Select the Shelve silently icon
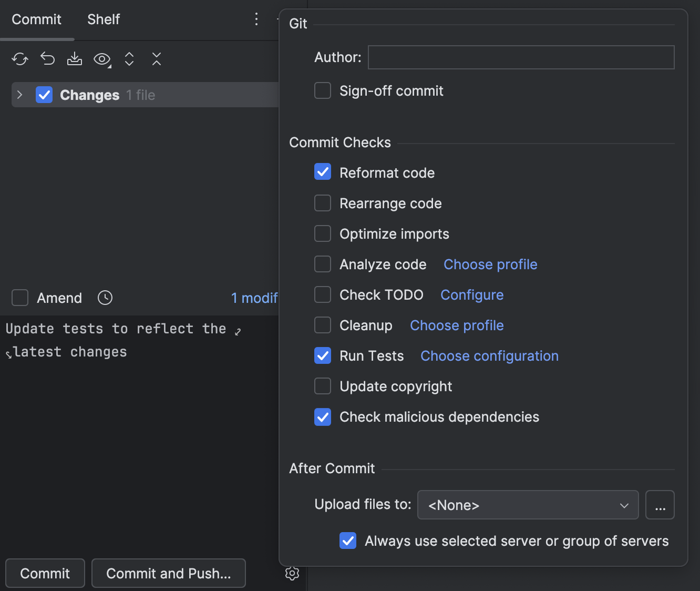Viewport: 700px width, 591px height. 74,59
